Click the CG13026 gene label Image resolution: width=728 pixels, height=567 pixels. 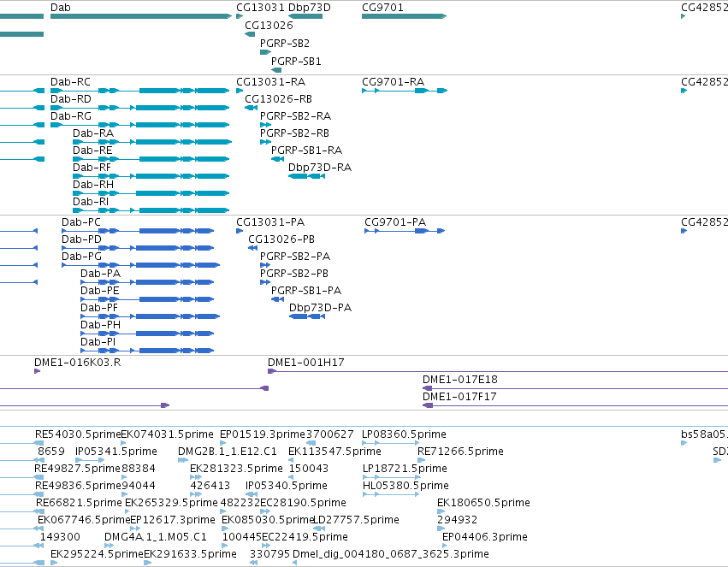click(269, 26)
